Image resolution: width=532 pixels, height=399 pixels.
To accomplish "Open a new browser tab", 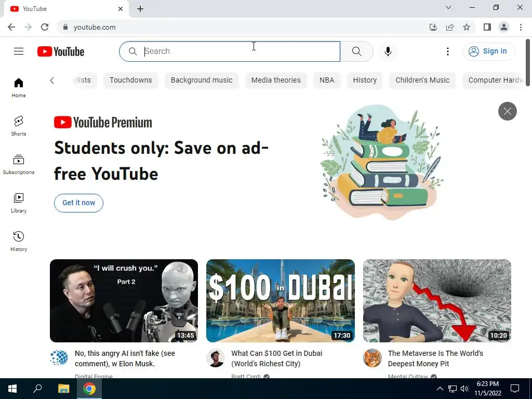I will tap(140, 9).
